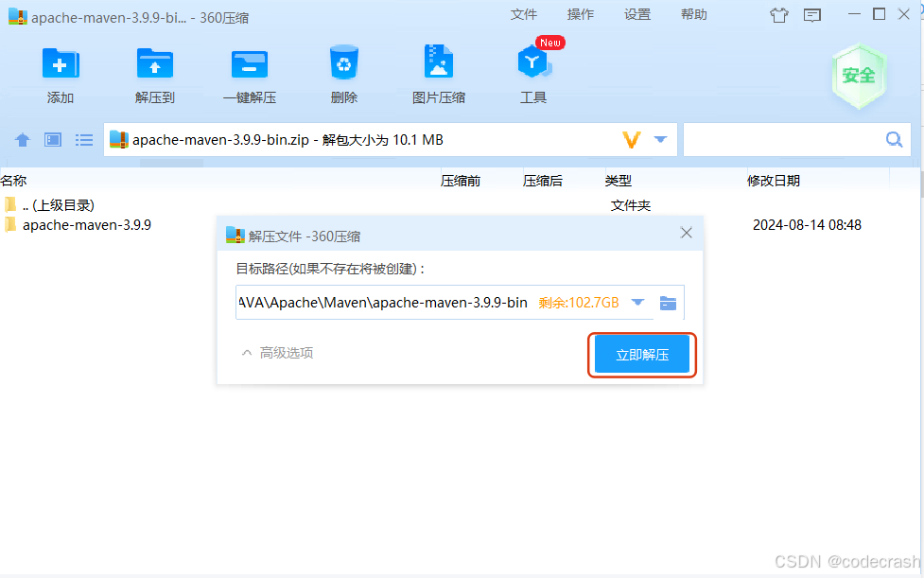
Task: Click the green 安全 security badge
Action: pyautogui.click(x=859, y=76)
